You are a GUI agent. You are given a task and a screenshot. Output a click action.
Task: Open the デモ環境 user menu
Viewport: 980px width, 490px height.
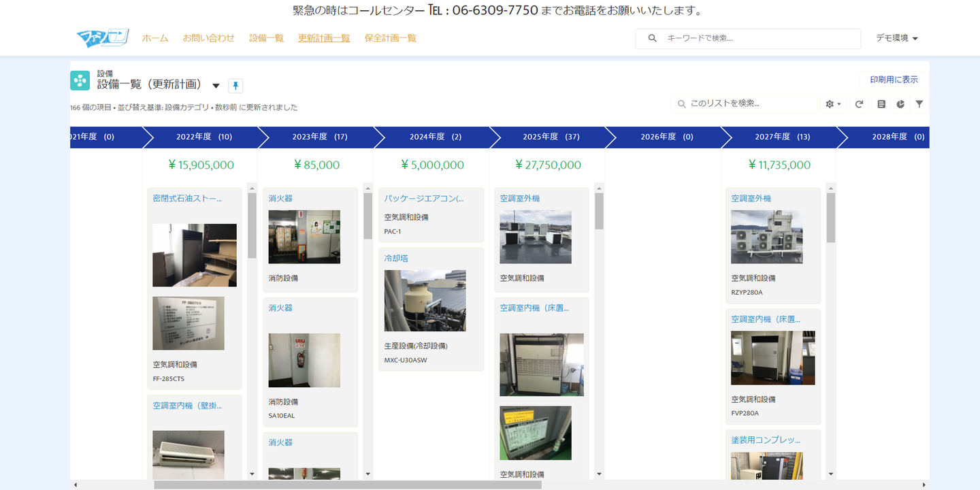click(x=897, y=38)
